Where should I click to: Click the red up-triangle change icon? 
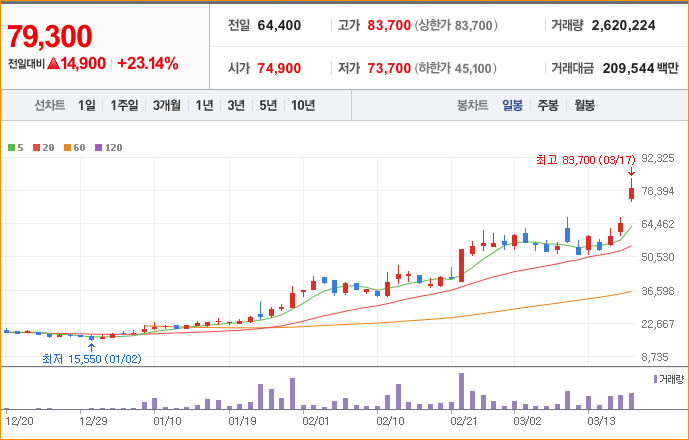(x=53, y=64)
